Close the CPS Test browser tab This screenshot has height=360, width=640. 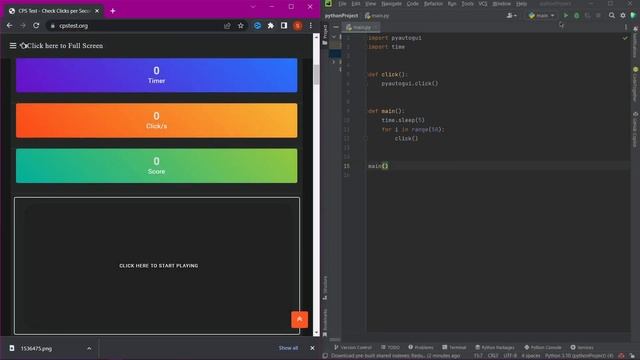[97, 11]
